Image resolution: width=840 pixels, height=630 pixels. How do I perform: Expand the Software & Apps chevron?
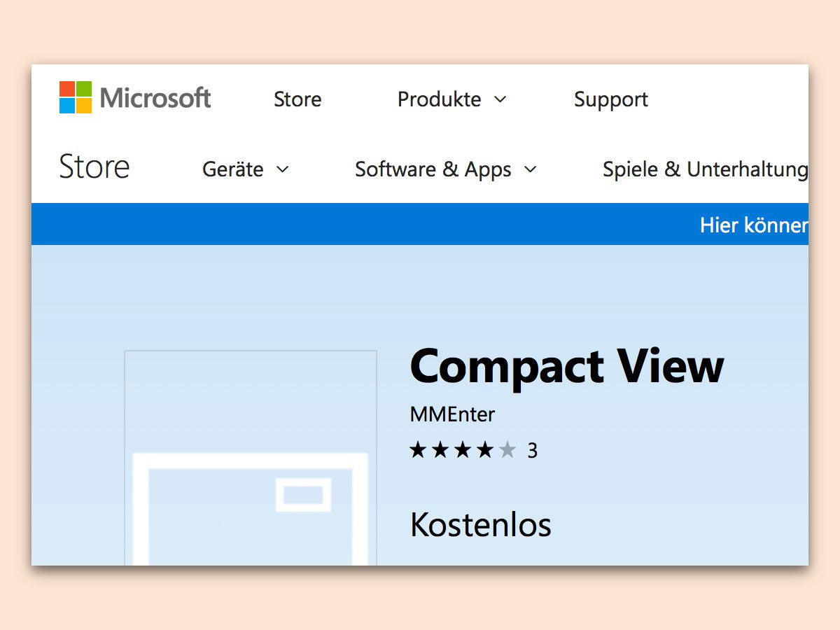[x=531, y=169]
